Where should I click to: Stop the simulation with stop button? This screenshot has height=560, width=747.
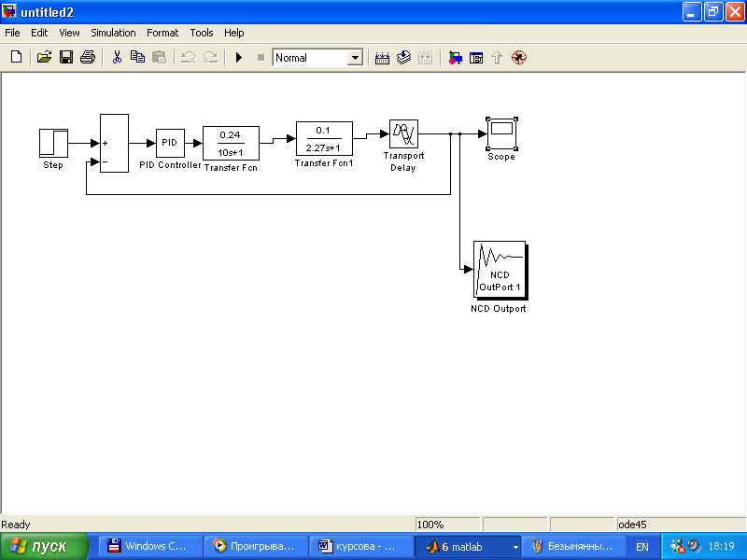[x=261, y=58]
